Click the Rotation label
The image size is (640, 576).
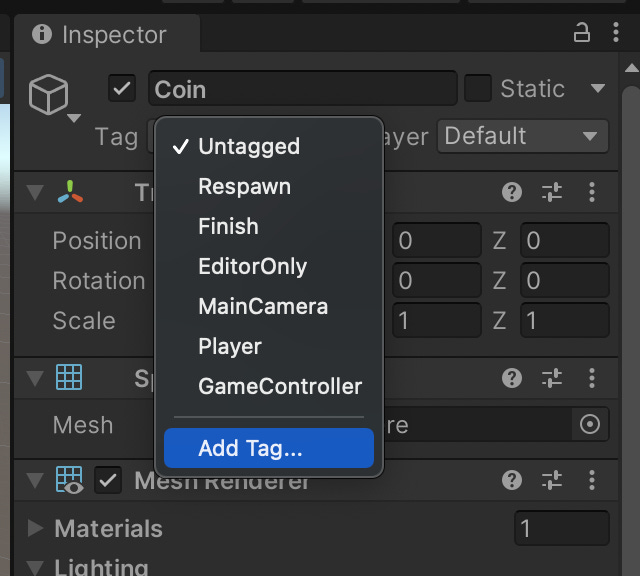(99, 280)
